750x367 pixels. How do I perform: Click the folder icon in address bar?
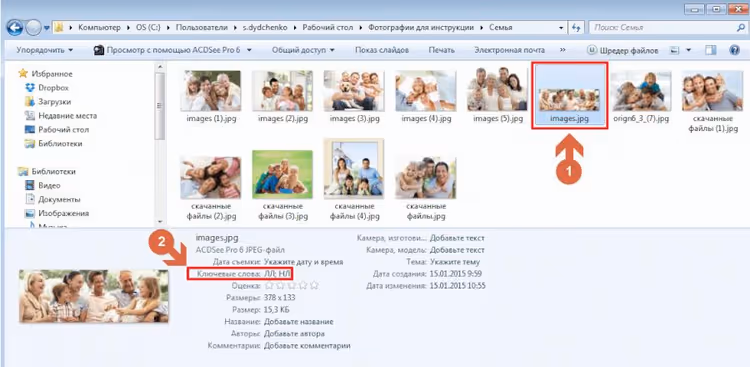point(59,28)
